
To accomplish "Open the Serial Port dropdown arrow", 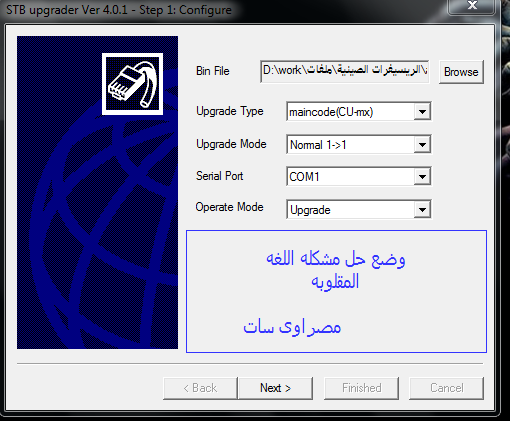I will click(422, 176).
